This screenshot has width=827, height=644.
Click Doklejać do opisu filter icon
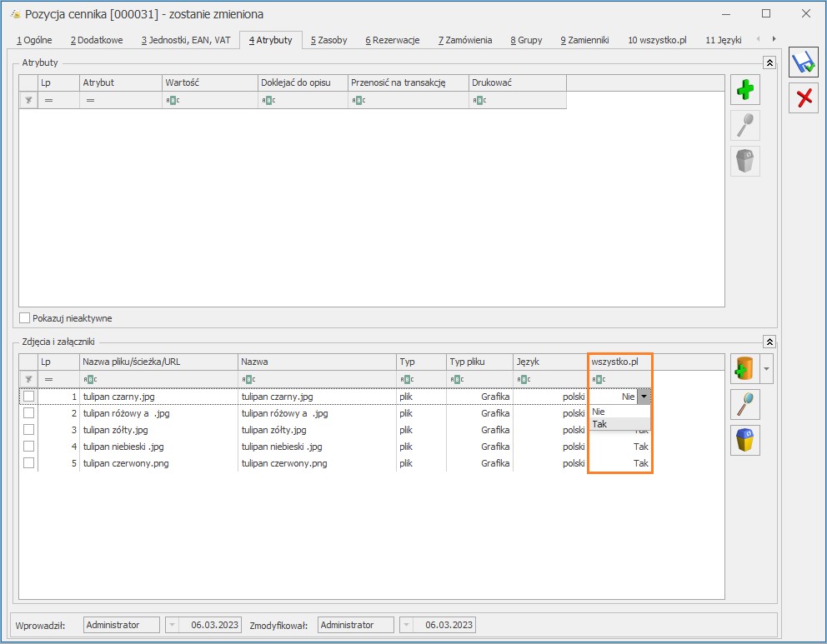[x=268, y=100]
